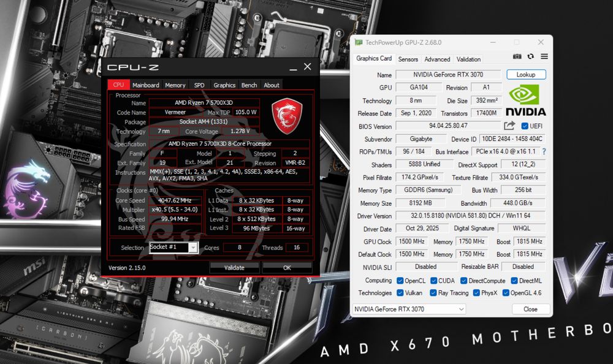Toggle the DirectML checkbox
Screen dimensions: 613x364
coord(514,281)
